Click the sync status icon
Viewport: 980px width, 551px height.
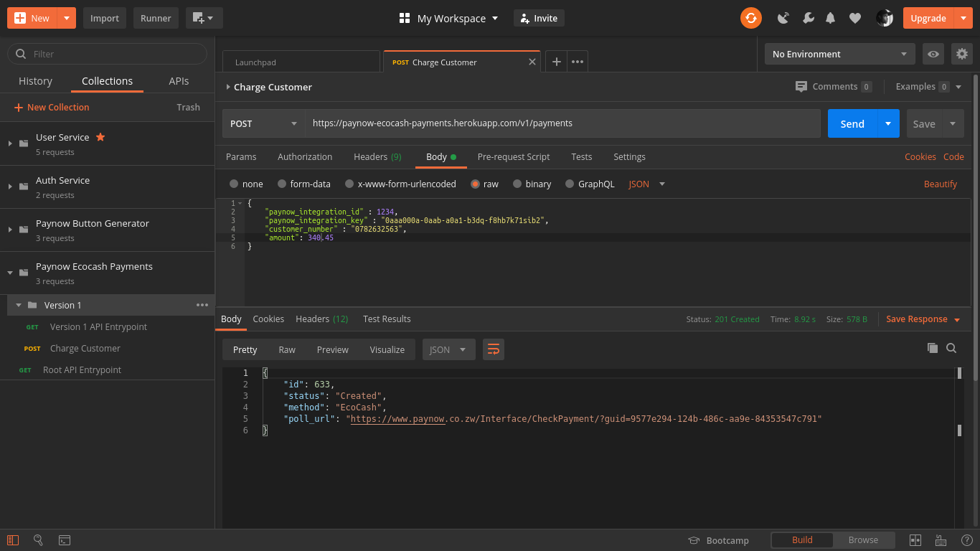[x=751, y=18]
